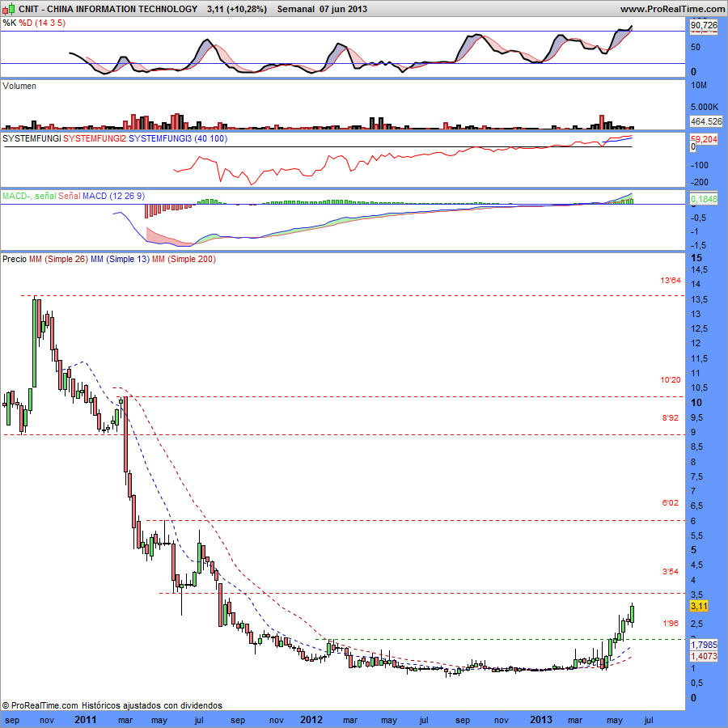Open the www.ProRealTime.com link

(672, 9)
